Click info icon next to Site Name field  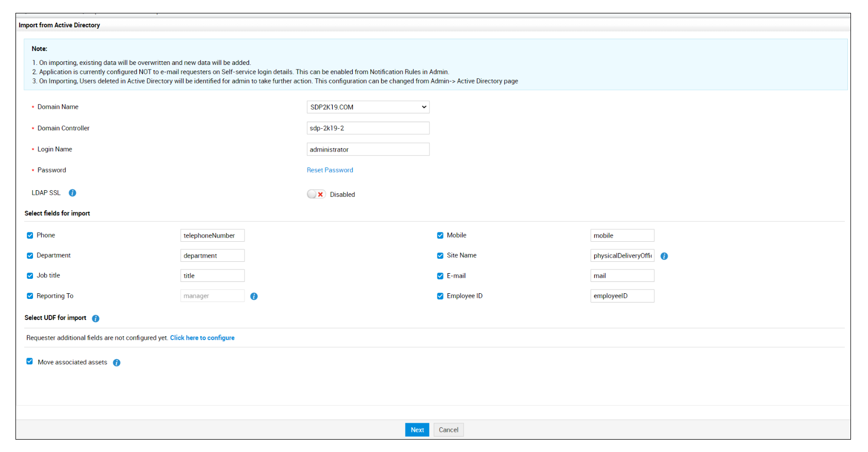664,256
